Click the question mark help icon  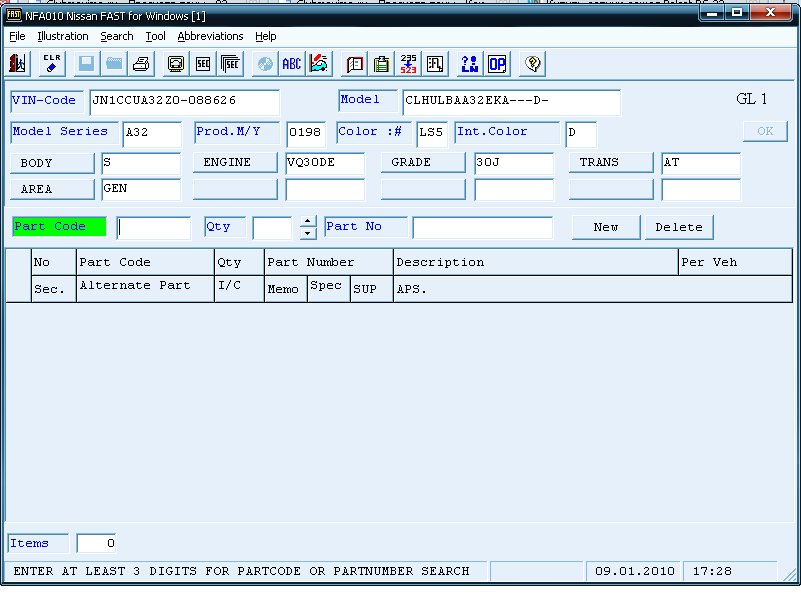coord(533,64)
